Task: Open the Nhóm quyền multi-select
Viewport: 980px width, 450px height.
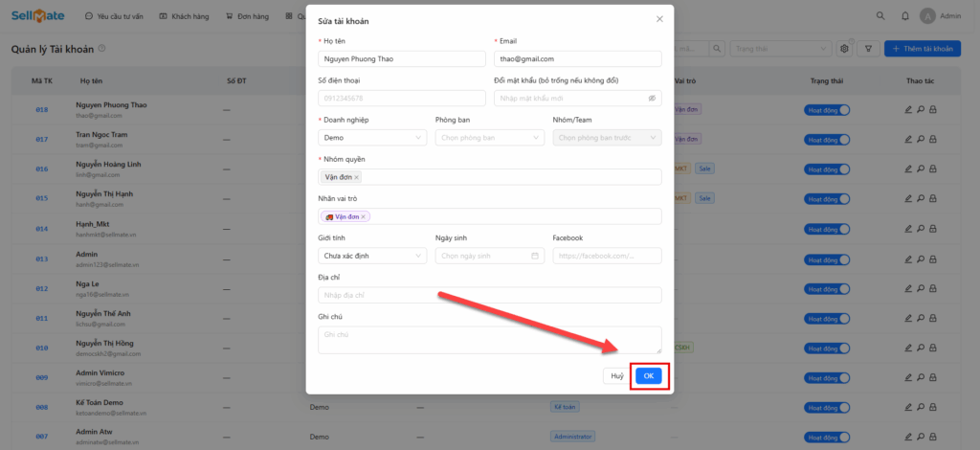Action: point(490,177)
